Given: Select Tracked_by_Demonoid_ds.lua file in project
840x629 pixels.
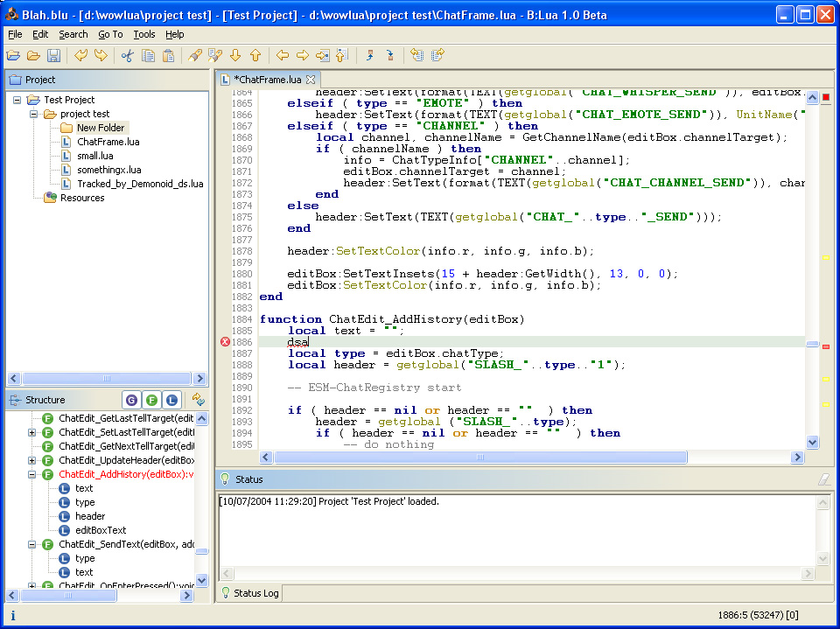Looking at the screenshot, I should pyautogui.click(x=139, y=184).
